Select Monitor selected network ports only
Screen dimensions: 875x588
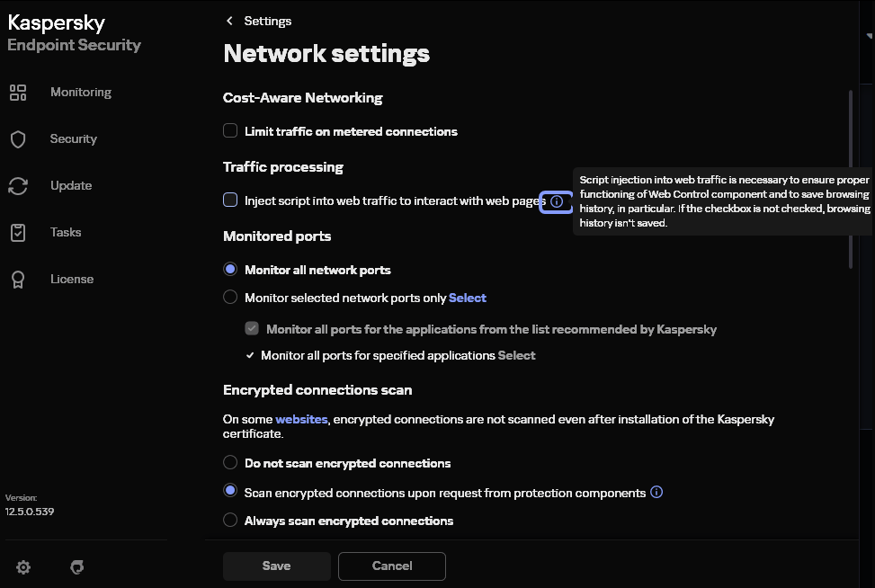[230, 298]
